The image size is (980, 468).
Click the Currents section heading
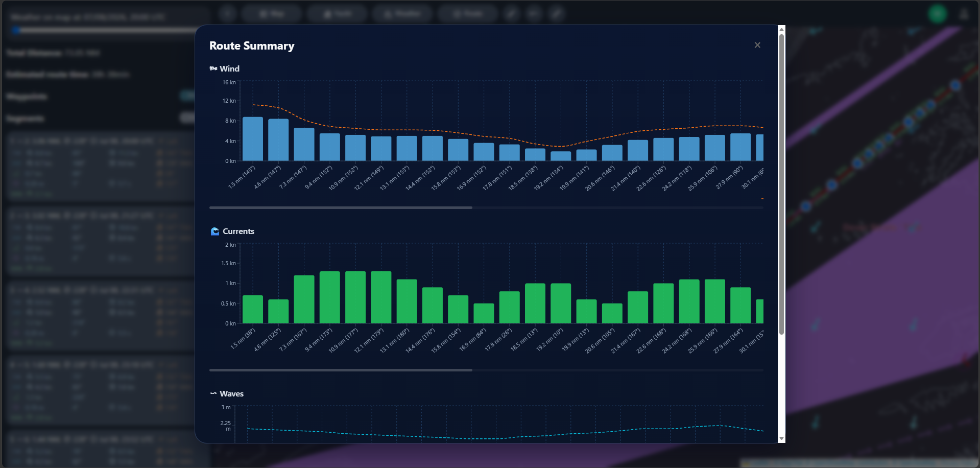pos(238,231)
